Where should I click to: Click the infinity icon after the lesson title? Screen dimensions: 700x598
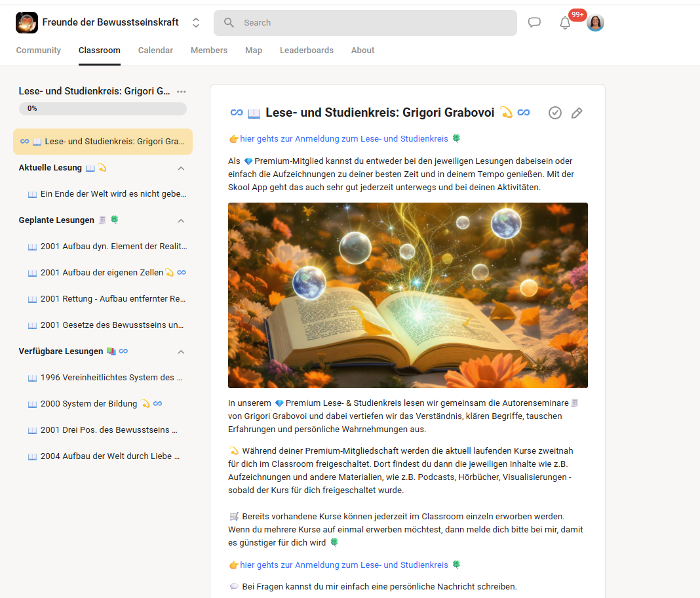click(524, 113)
